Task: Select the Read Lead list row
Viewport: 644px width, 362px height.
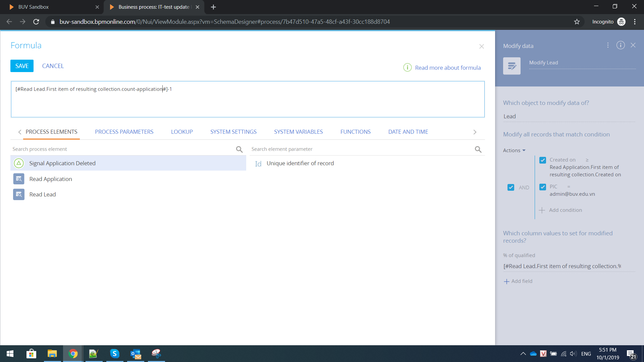Action: tap(128, 194)
